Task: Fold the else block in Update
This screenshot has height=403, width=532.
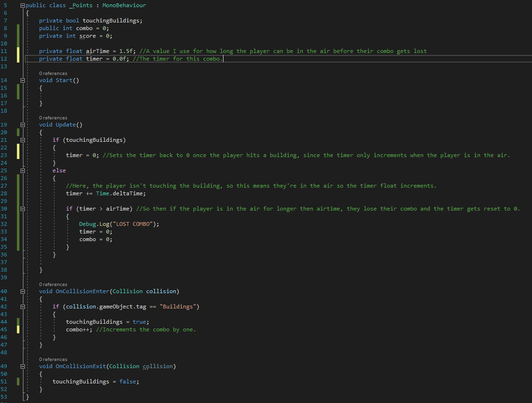Action: [22, 170]
